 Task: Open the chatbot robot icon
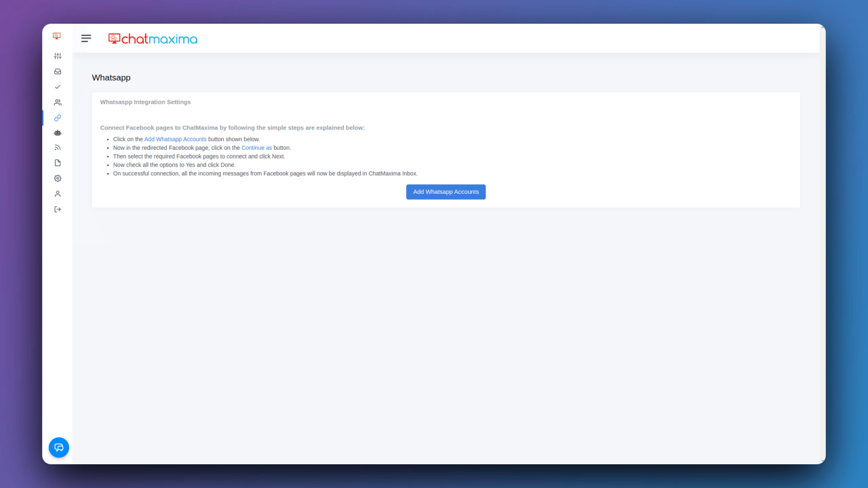tap(58, 133)
